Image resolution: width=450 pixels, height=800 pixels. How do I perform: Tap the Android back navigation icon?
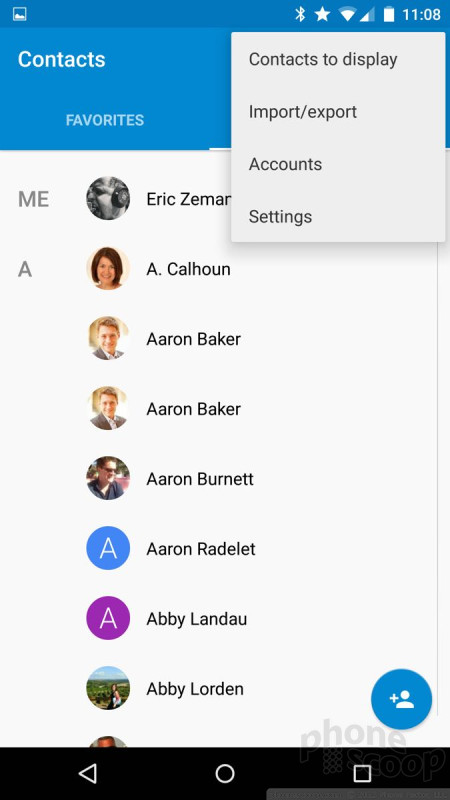coord(88,773)
